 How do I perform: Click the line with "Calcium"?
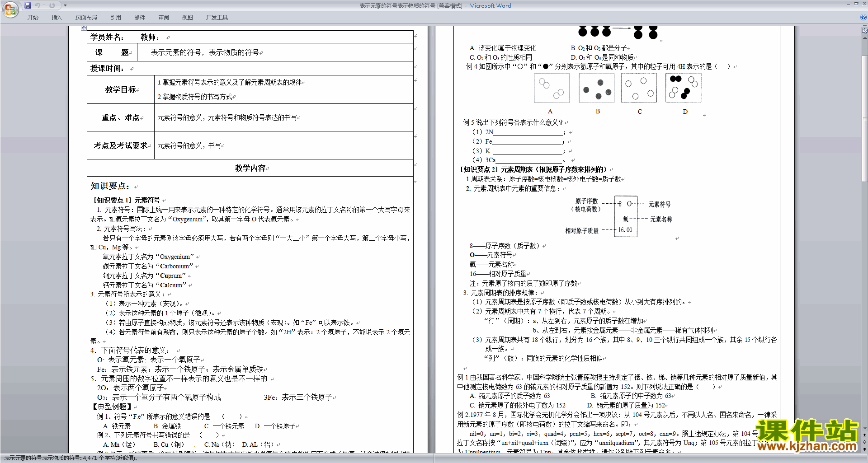click(x=144, y=285)
